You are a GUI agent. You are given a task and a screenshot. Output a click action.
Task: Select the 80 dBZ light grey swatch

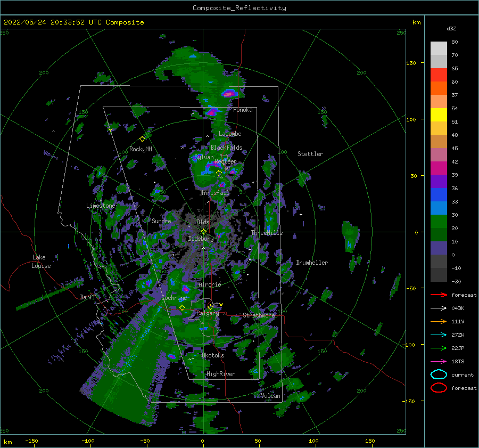(439, 48)
